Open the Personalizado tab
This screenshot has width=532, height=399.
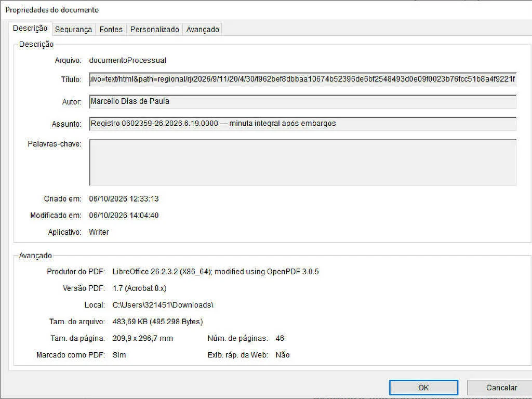pos(154,30)
